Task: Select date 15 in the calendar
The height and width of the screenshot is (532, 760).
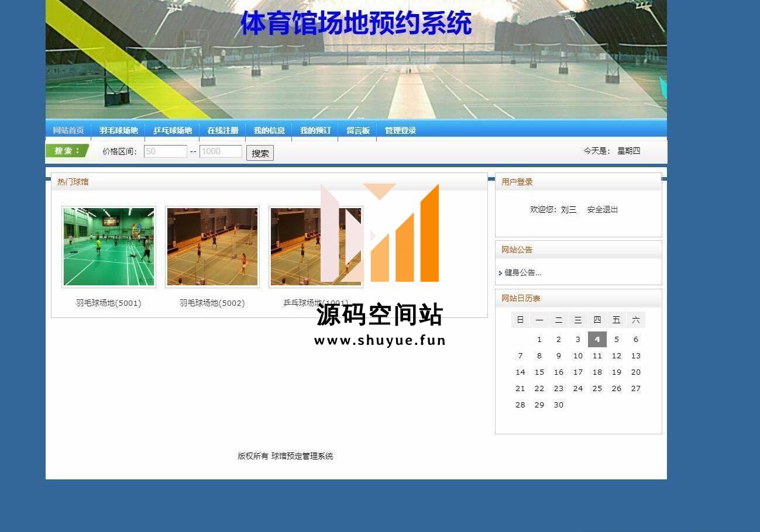Action: pos(539,372)
